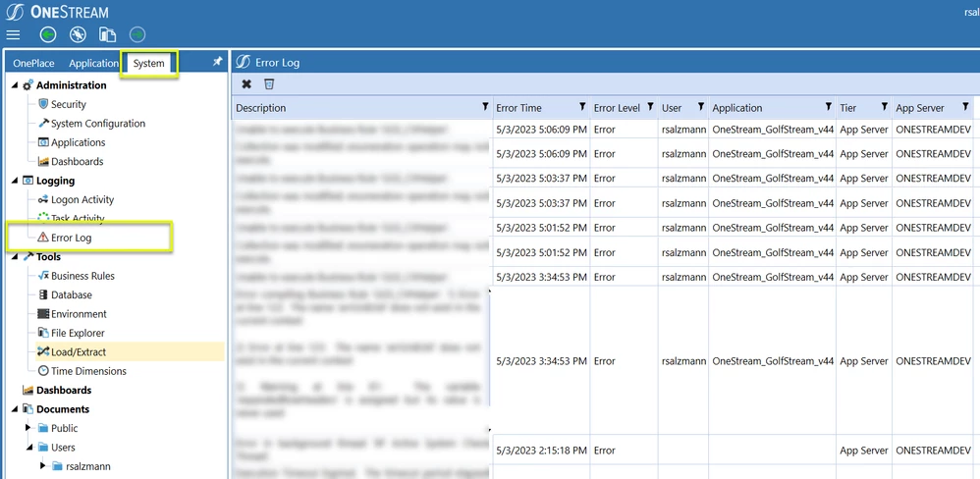The height and width of the screenshot is (479, 980).
Task: Sort by Error Level column header
Action: click(617, 108)
